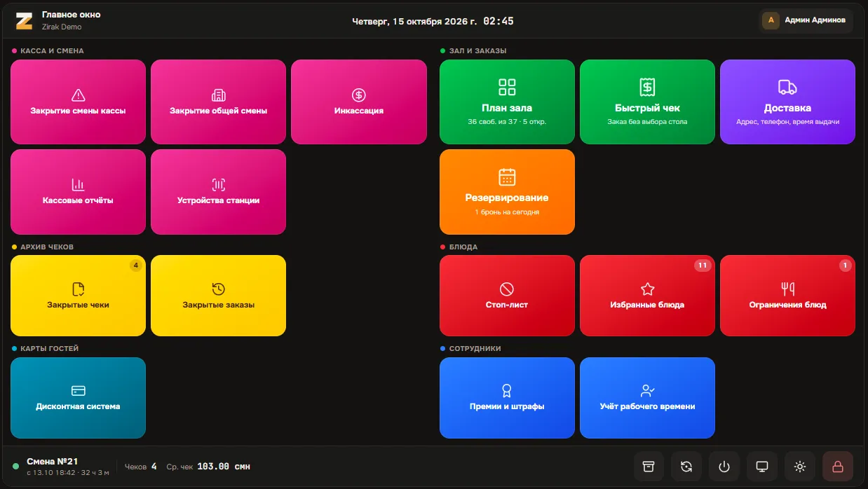Open Закрытие общей смены tile
The width and height of the screenshot is (868, 489).
[219, 102]
